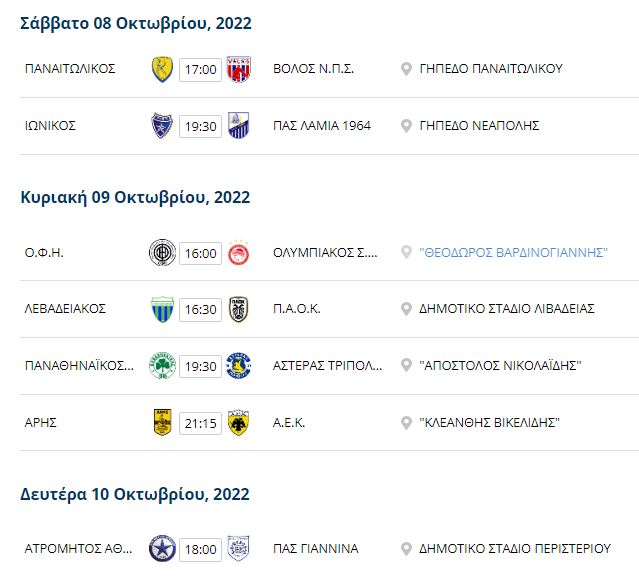Viewport: 639px width, 576px height.
Task: Select the 17:00 match time box
Action: coord(201,70)
